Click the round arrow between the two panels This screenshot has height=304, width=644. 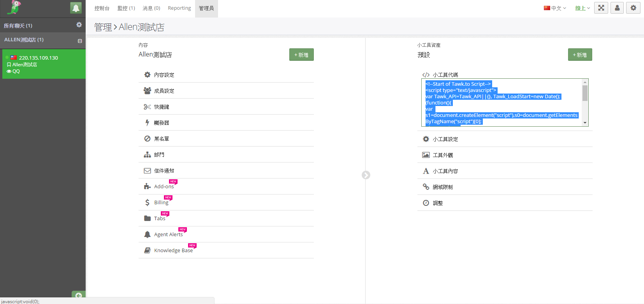366,175
